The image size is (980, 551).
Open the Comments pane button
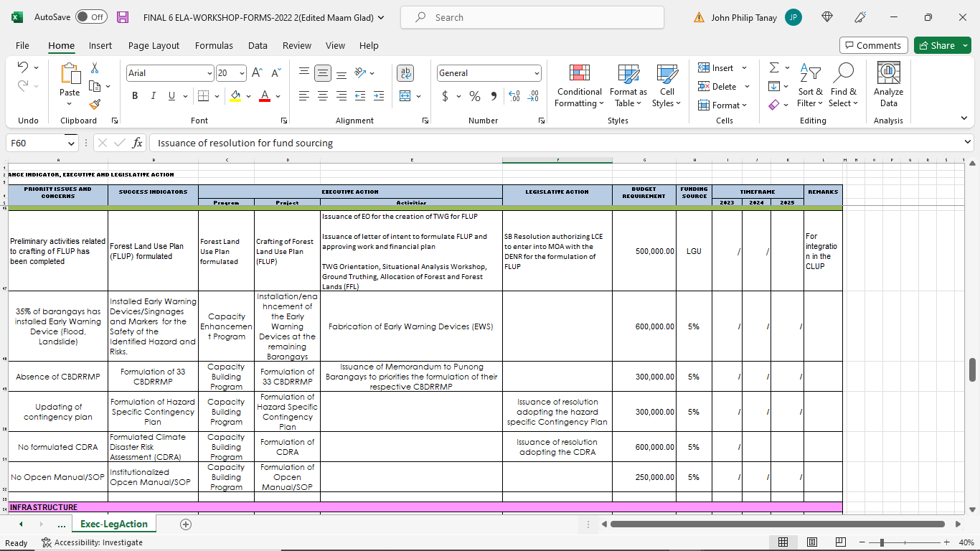coord(873,45)
